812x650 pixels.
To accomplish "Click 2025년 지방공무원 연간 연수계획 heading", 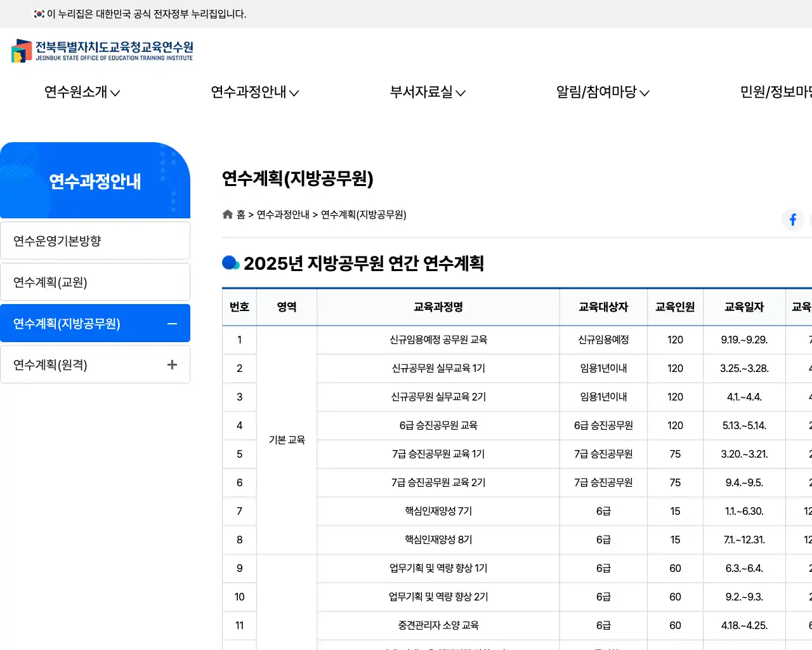I will [x=363, y=263].
